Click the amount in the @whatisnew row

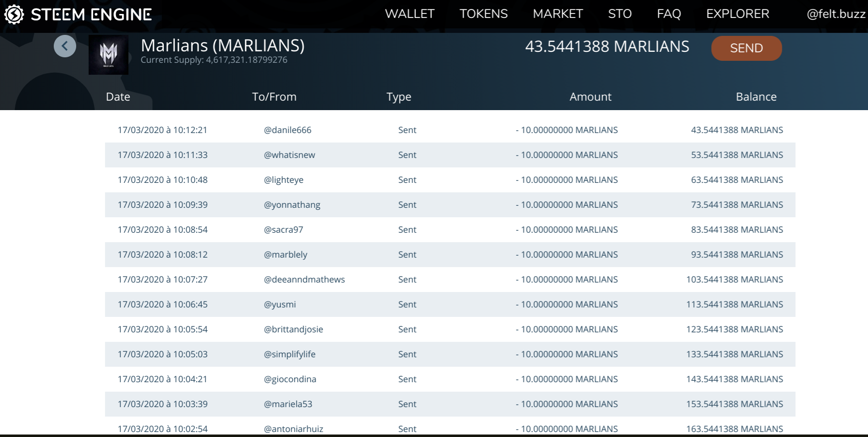[x=567, y=155]
